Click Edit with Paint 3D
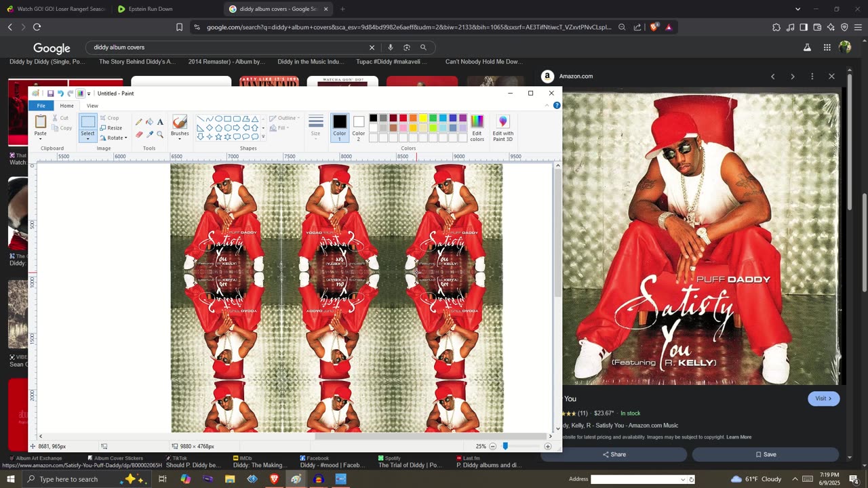This screenshot has height=488, width=868. tap(503, 128)
